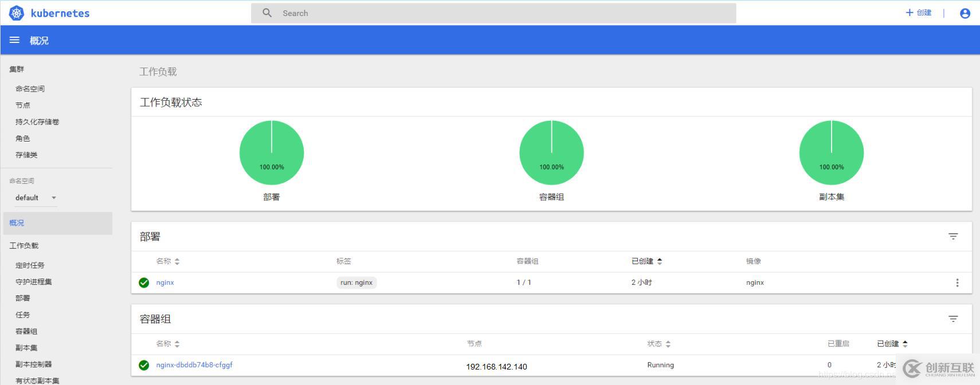Click green status icon of nginx deployment
Image resolution: width=980 pixels, height=385 pixels.
[144, 282]
